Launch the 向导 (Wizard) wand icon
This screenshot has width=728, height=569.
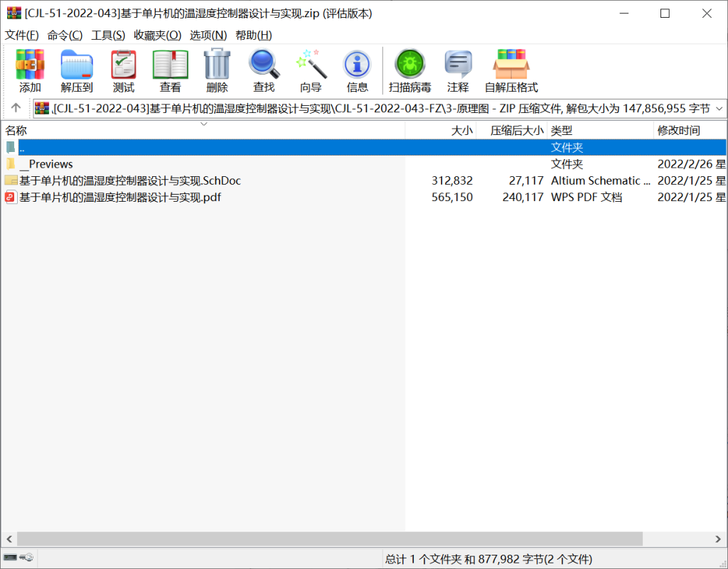pyautogui.click(x=311, y=65)
